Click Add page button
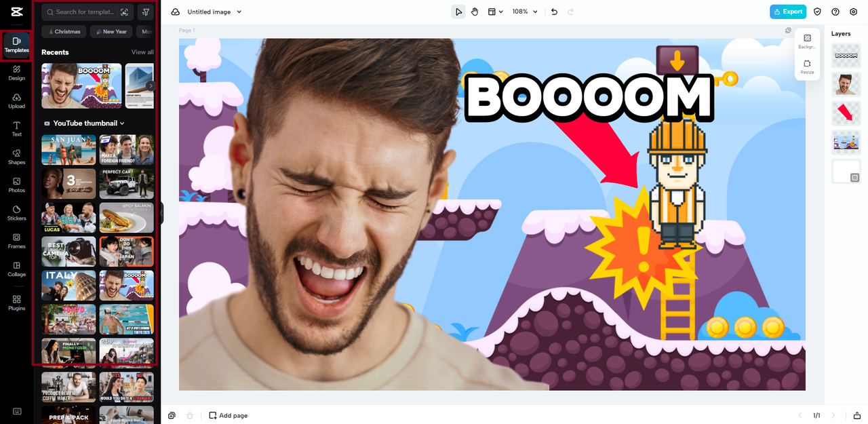Image resolution: width=868 pixels, height=424 pixels. tap(228, 415)
